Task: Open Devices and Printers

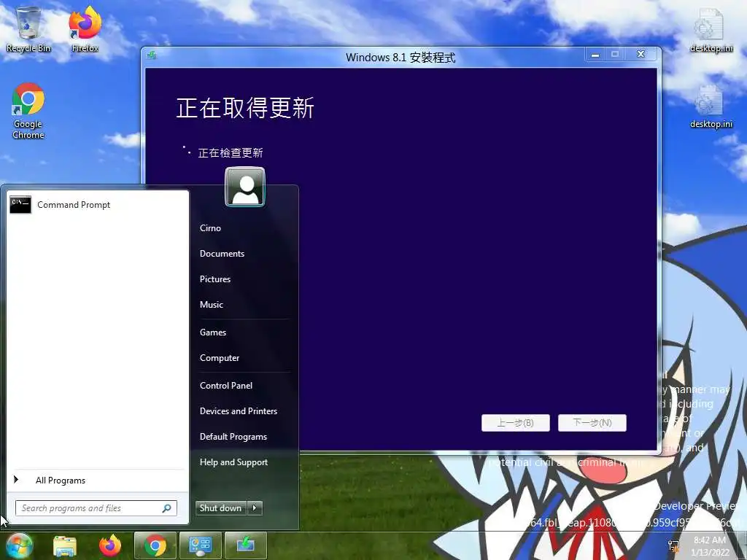Action: tap(239, 411)
